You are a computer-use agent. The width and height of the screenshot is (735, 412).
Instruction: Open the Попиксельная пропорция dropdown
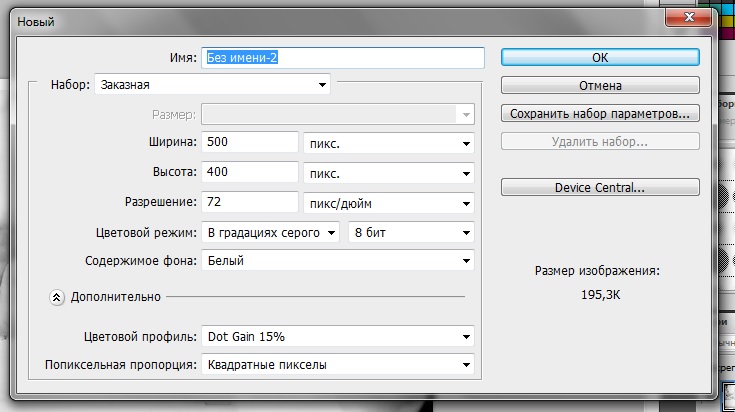coord(337,365)
